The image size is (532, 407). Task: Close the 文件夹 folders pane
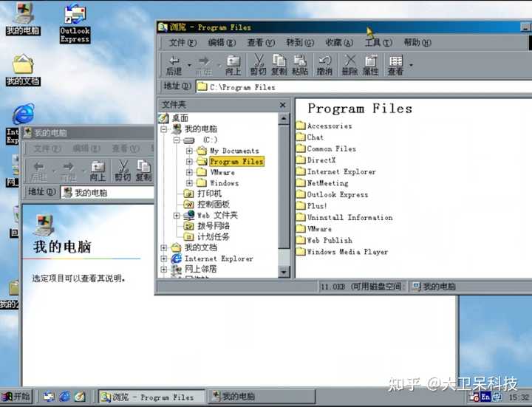point(282,105)
